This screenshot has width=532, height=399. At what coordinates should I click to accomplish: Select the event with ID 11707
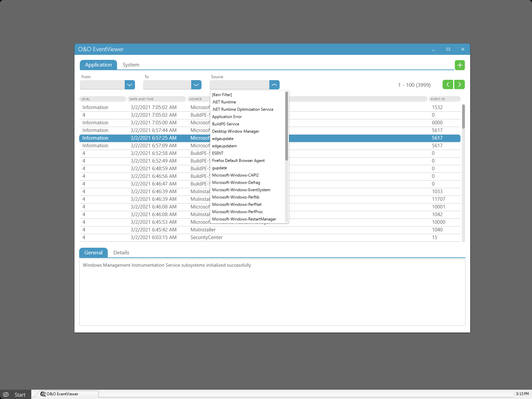(x=270, y=199)
